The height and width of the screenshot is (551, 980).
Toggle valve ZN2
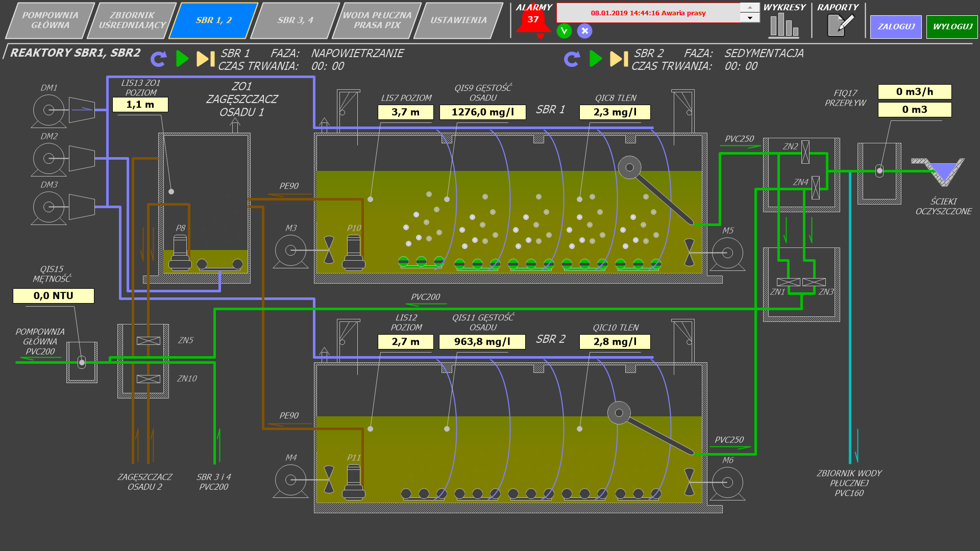(805, 152)
